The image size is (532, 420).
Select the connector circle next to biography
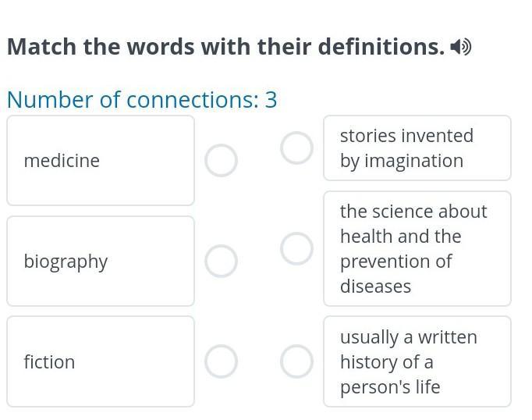click(x=222, y=262)
